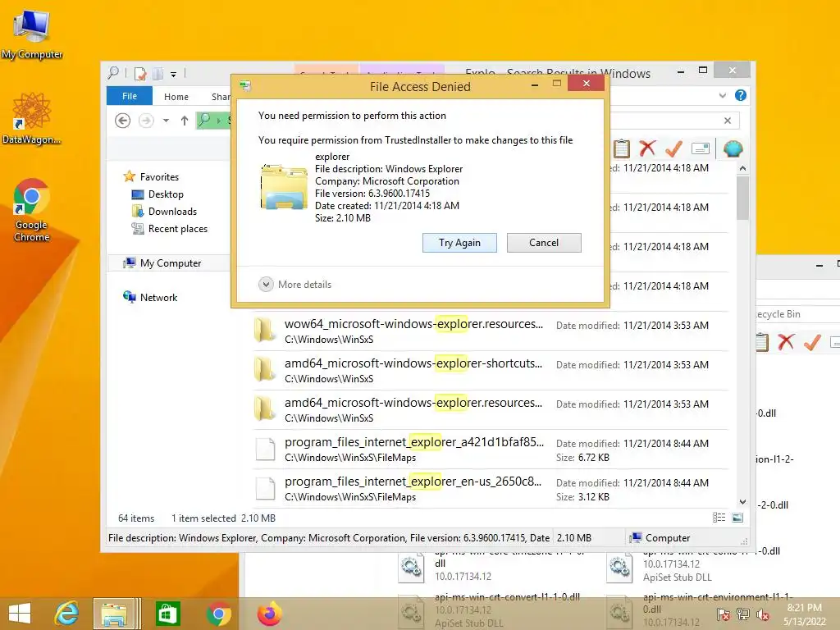Expand More details in the dialog

pyautogui.click(x=295, y=285)
